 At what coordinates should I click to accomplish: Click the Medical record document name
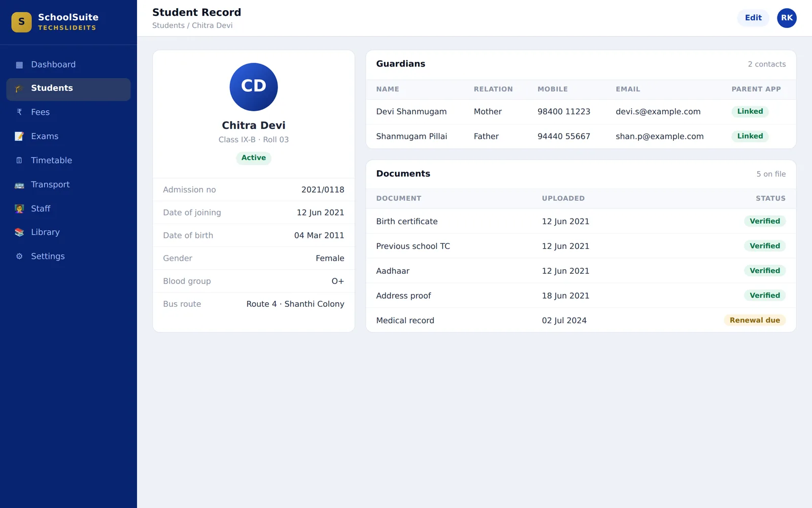pos(405,321)
